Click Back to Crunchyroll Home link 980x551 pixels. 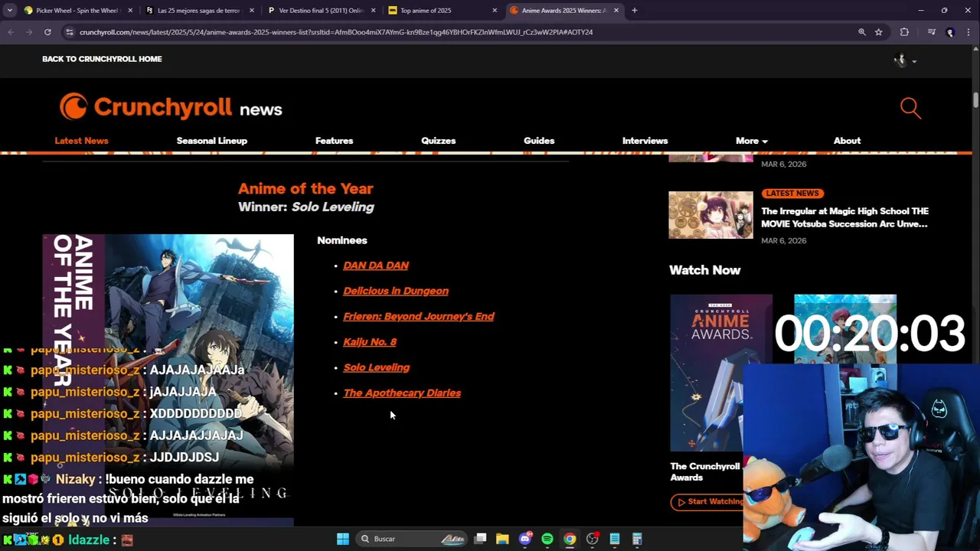102,59
